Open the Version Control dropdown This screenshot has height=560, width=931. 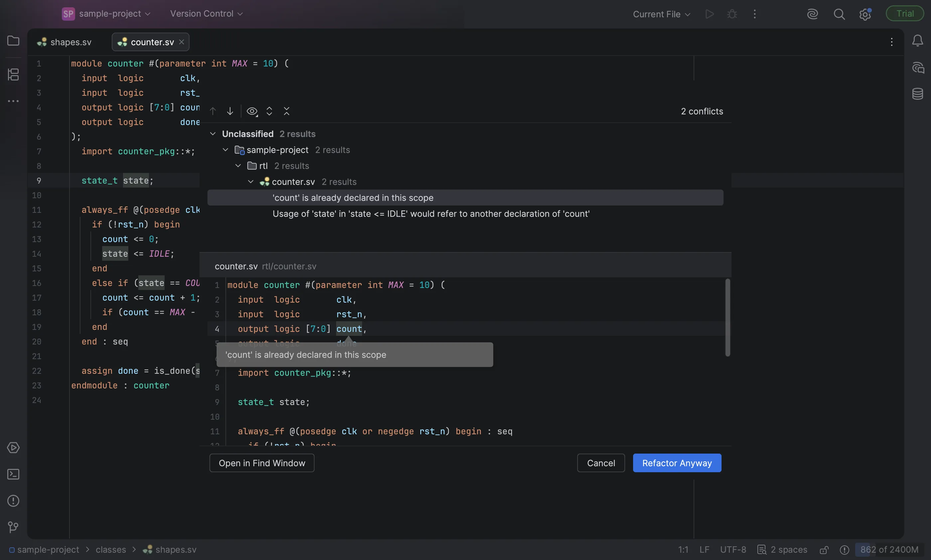pyautogui.click(x=206, y=14)
